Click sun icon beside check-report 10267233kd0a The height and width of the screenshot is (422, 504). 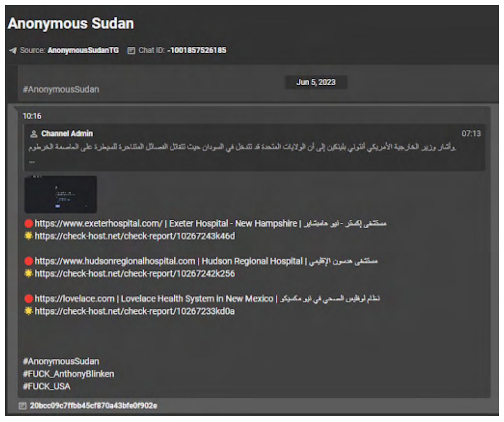[29, 311]
